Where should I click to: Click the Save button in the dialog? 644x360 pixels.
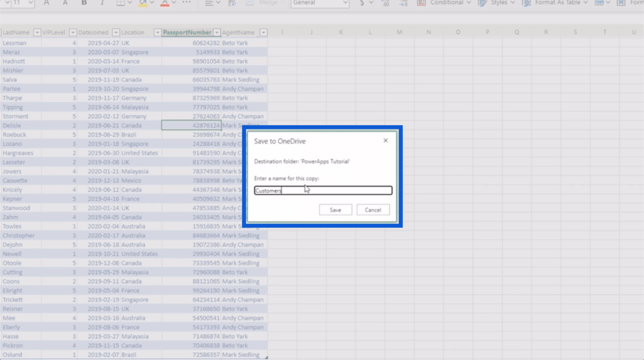[x=335, y=210]
